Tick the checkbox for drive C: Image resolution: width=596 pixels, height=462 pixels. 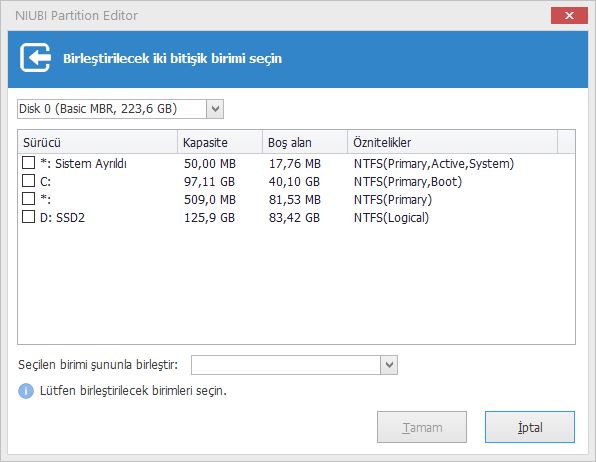tap(29, 181)
